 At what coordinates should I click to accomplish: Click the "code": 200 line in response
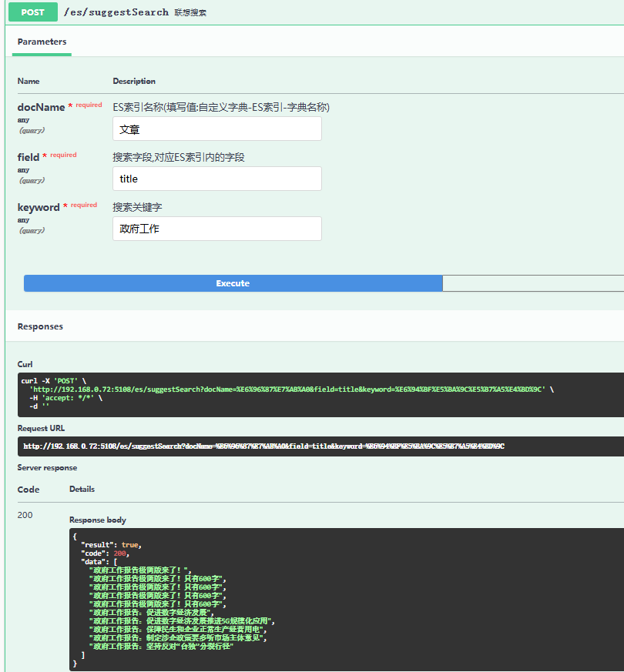[105, 553]
